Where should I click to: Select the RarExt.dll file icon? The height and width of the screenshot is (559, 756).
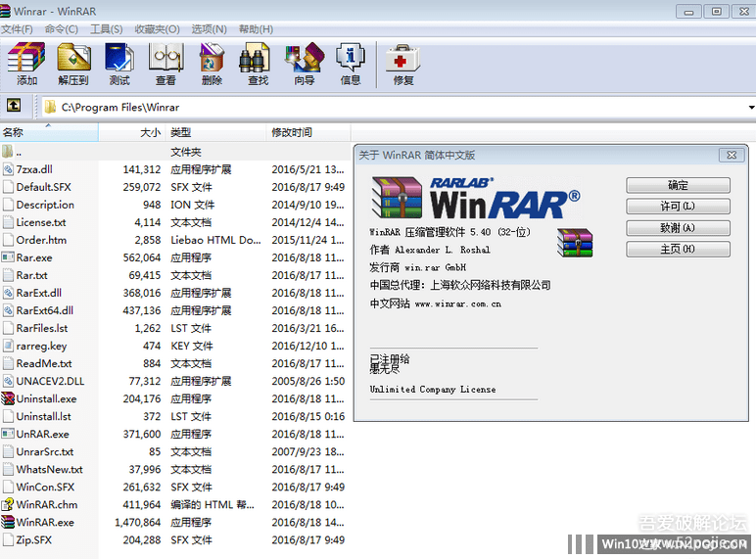coord(8,293)
